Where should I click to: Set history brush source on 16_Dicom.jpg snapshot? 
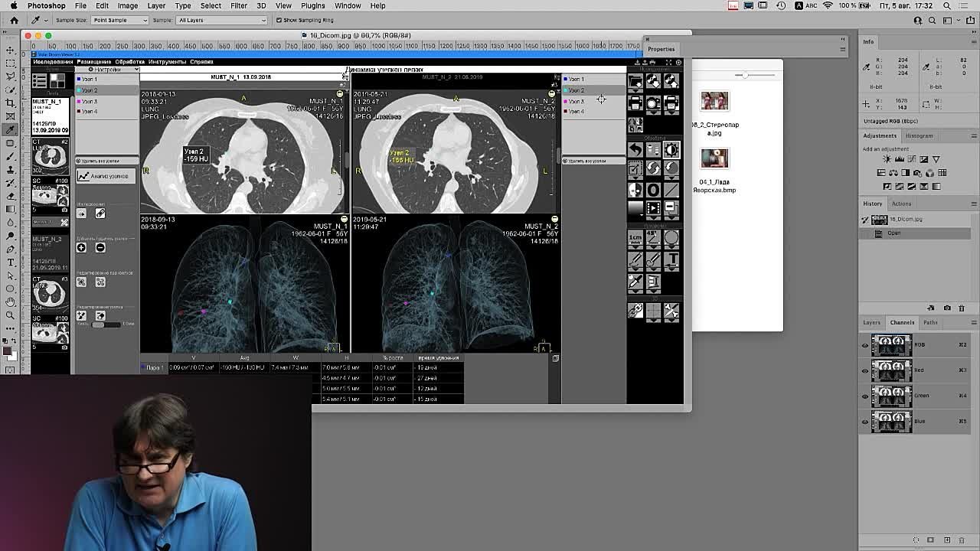pos(865,220)
